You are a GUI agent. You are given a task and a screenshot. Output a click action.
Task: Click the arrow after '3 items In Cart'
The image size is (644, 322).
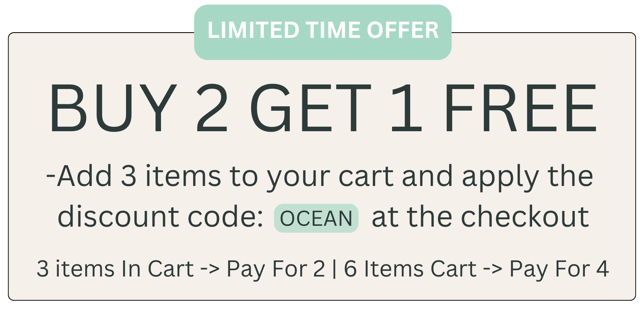pos(210,269)
